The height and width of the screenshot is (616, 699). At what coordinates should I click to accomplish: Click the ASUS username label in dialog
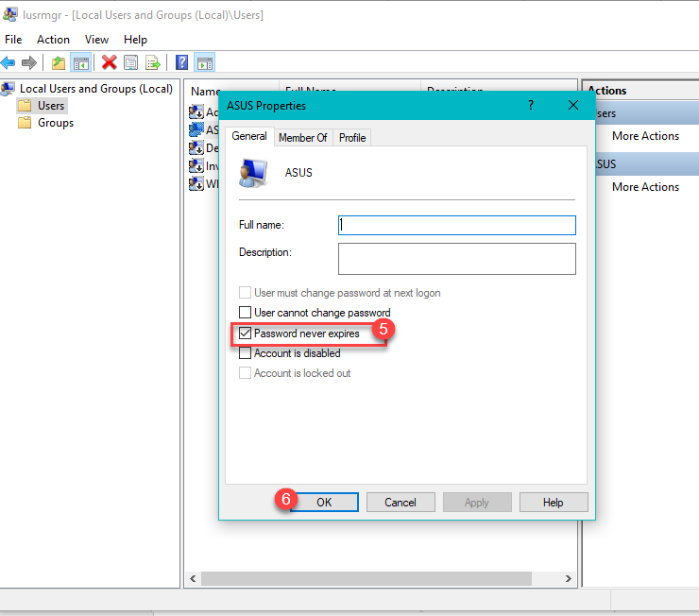coord(298,173)
